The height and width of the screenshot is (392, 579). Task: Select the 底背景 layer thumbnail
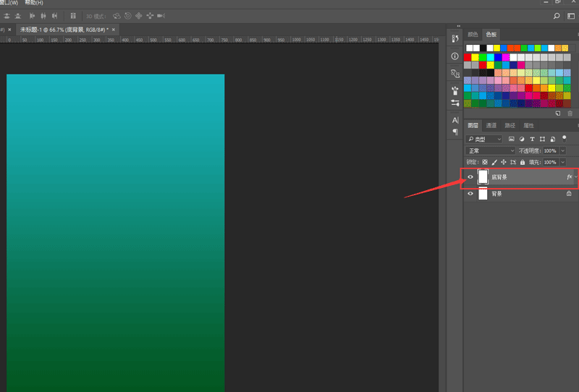[x=483, y=177]
